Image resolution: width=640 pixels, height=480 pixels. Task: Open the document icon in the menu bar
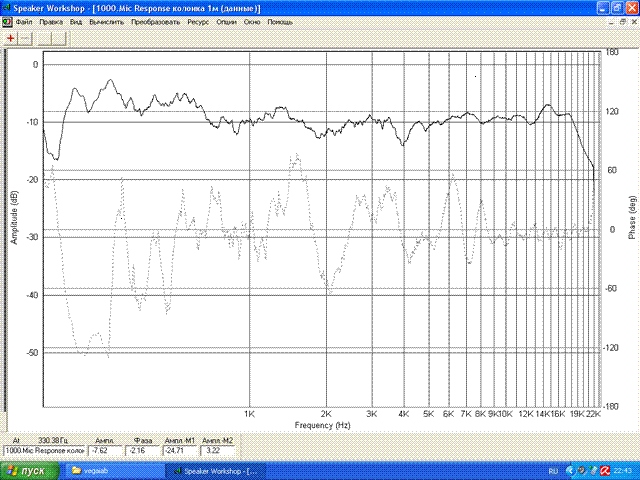(7, 22)
